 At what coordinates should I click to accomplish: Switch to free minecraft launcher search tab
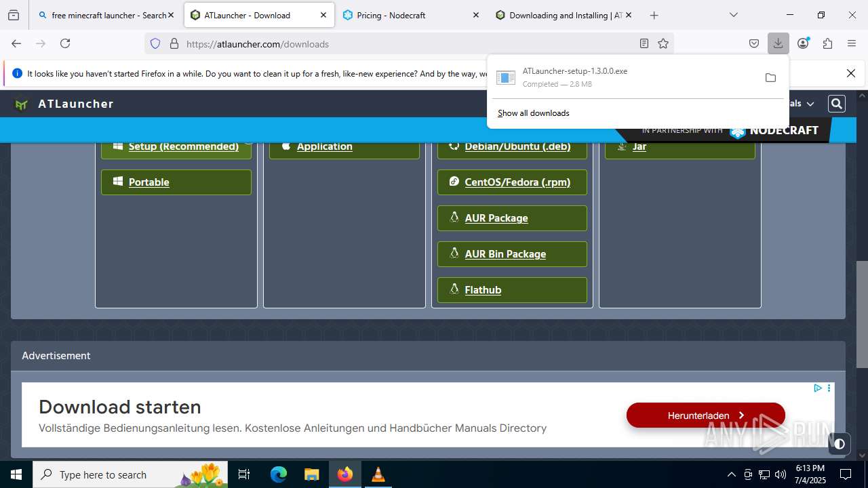coord(106,15)
